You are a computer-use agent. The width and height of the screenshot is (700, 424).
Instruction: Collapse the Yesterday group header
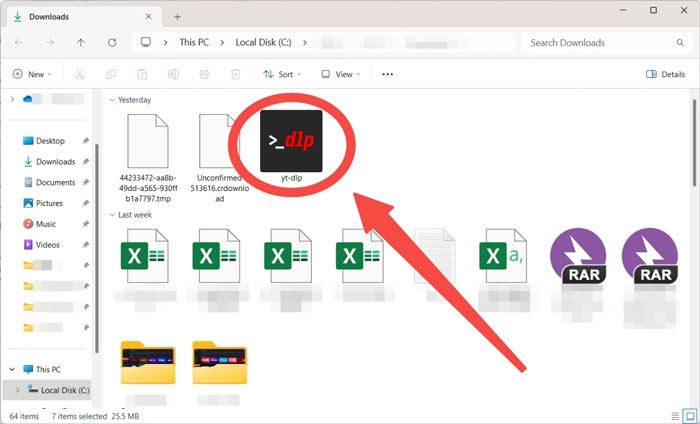point(112,100)
